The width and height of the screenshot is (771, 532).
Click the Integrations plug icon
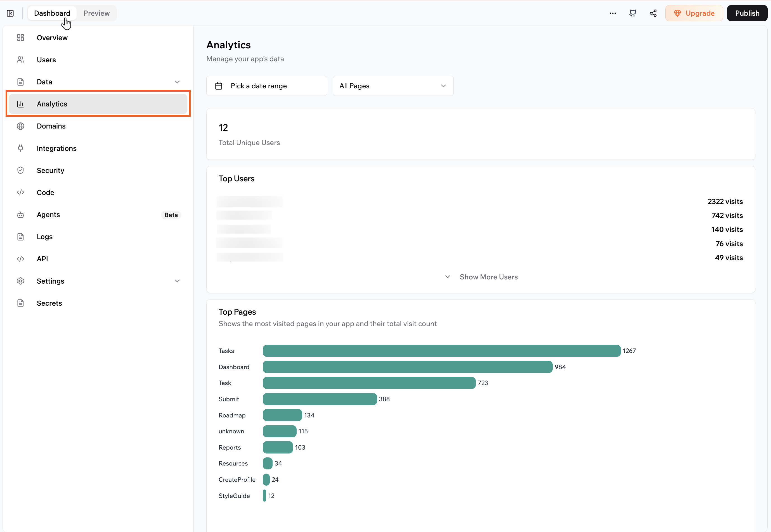click(20, 148)
